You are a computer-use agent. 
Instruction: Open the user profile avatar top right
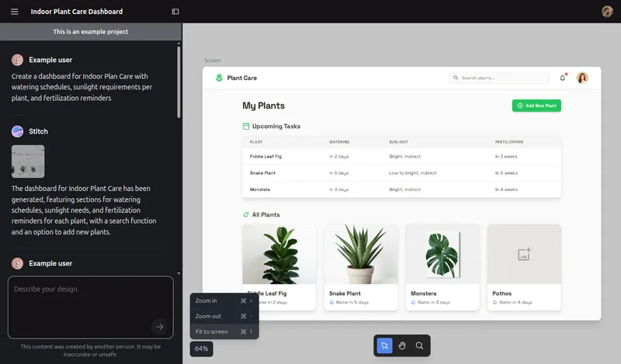(x=607, y=12)
